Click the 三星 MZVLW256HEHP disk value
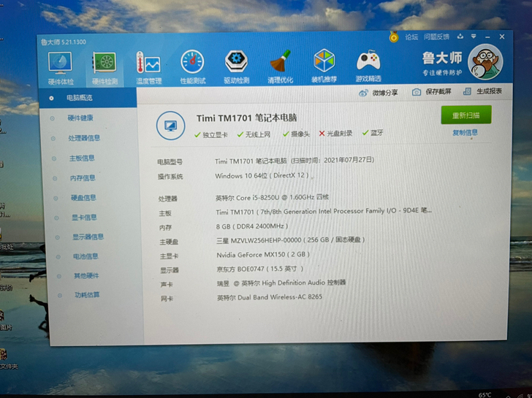Image resolution: width=532 pixels, height=398 pixels. point(291,240)
